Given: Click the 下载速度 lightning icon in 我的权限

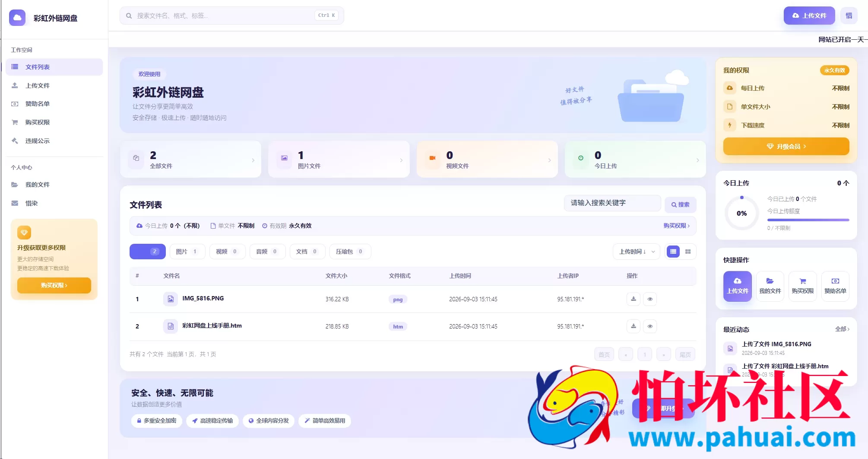Looking at the screenshot, I should [730, 125].
